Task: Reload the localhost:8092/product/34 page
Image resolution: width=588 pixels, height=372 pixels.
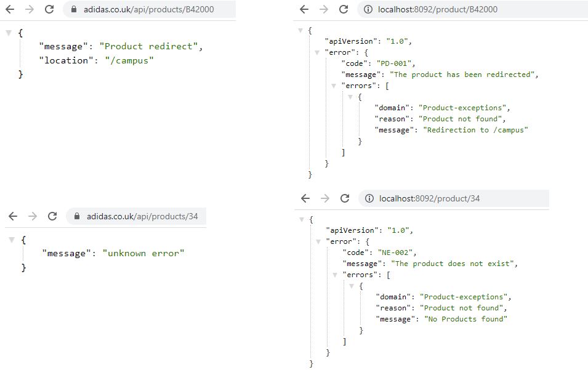Action: click(x=345, y=198)
